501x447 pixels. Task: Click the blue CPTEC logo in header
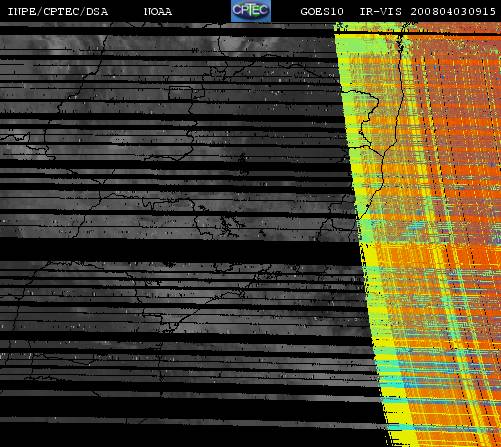tap(251, 11)
